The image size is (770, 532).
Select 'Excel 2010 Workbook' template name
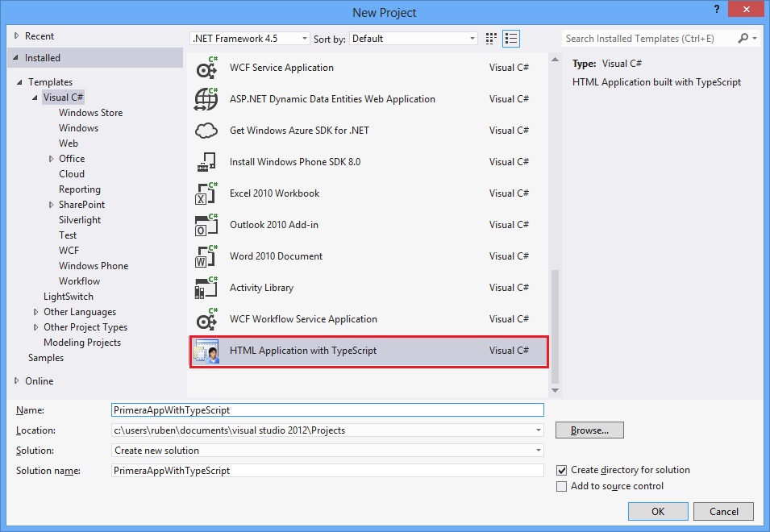tap(274, 193)
